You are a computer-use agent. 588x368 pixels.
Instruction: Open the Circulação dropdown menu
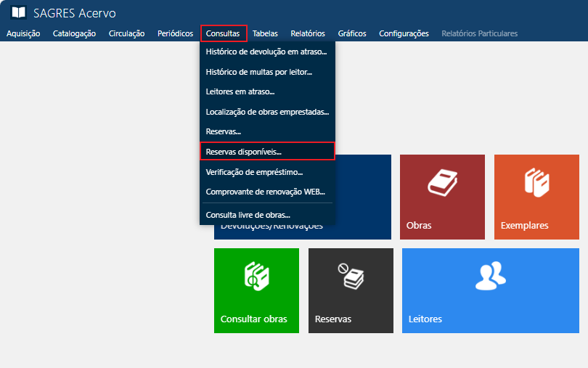(126, 33)
